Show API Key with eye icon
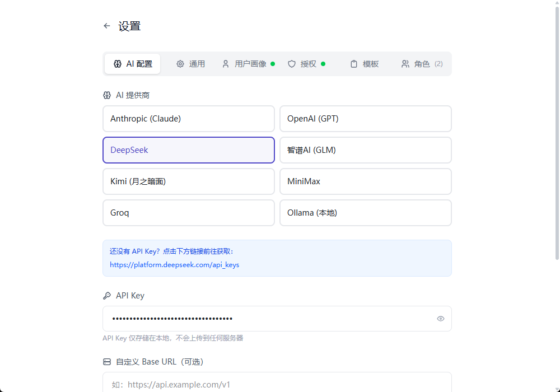Screen dimensions: 560x392 click(x=441, y=319)
